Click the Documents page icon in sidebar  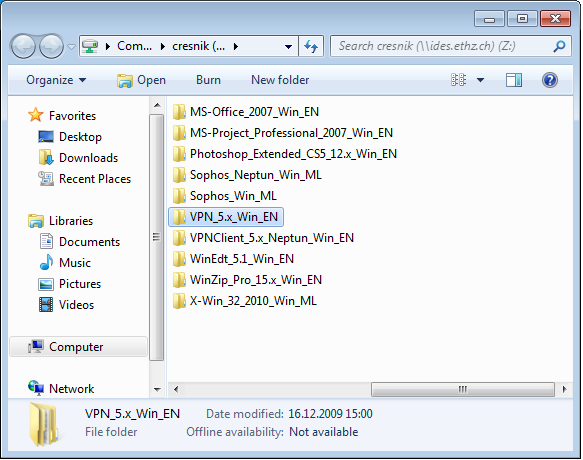pos(46,241)
